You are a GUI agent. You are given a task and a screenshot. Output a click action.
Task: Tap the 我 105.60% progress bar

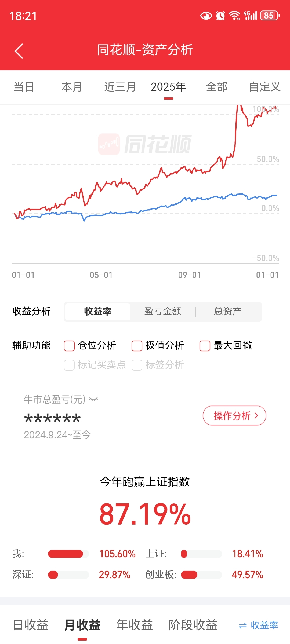(68, 554)
